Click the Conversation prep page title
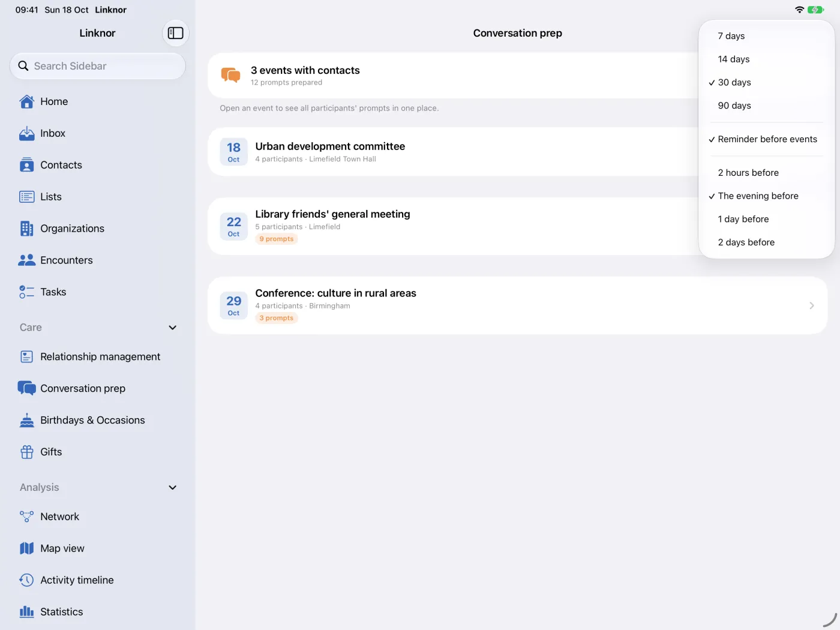840x630 pixels. [x=518, y=33]
